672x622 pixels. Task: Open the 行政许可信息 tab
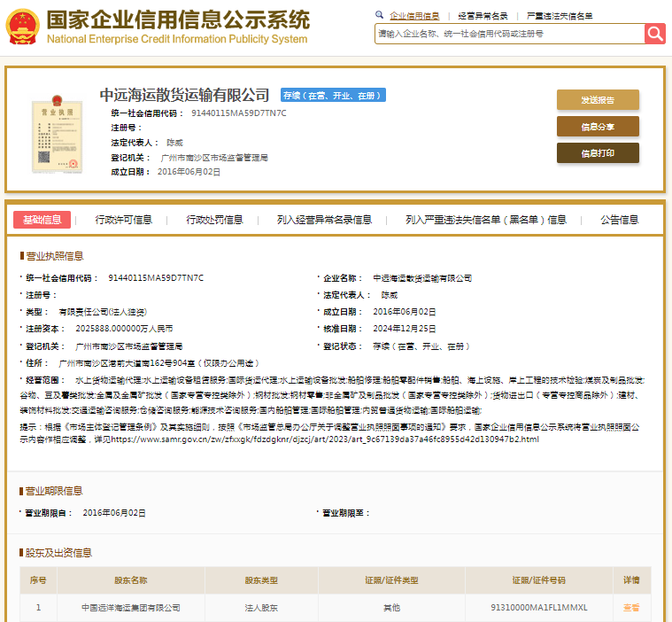[x=124, y=220]
